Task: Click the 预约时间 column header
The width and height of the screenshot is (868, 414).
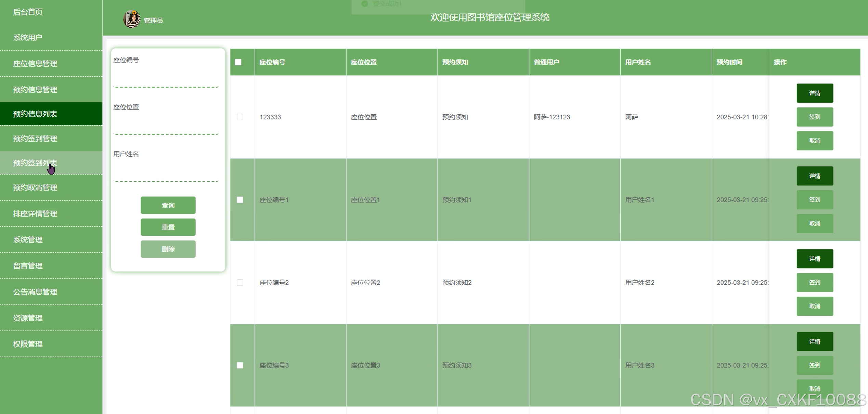Action: tap(729, 62)
